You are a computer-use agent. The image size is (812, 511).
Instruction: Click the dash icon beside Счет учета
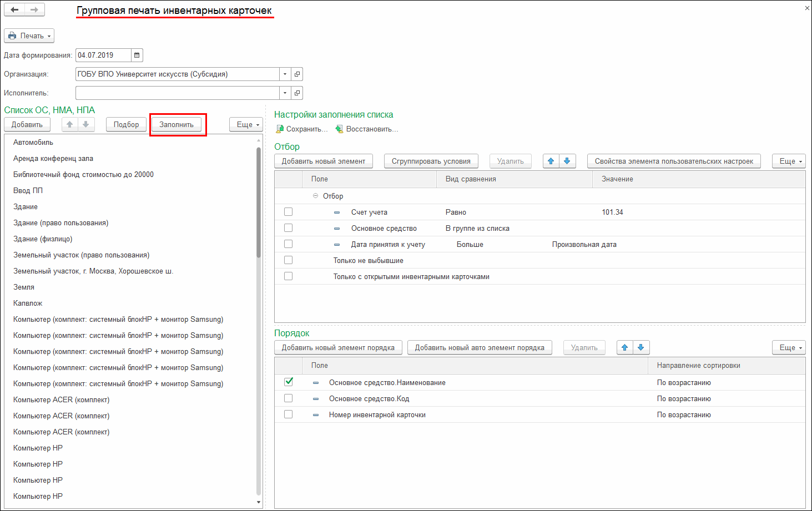click(337, 213)
